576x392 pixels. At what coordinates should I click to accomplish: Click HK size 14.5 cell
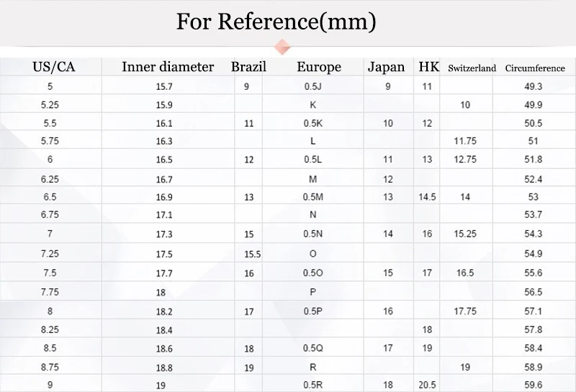[x=427, y=197]
